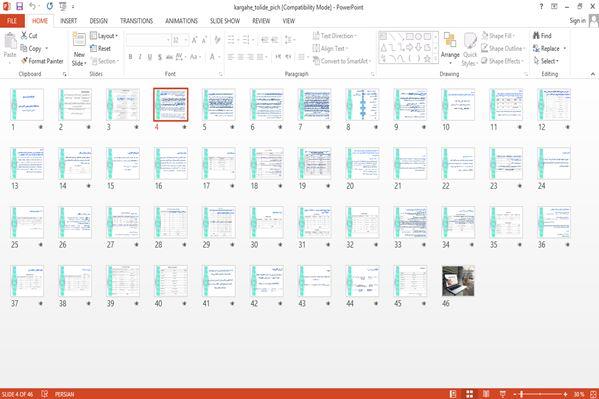This screenshot has height=399, width=599.
Task: Click the Save icon in the quick access toolbar
Action: tap(19, 6)
